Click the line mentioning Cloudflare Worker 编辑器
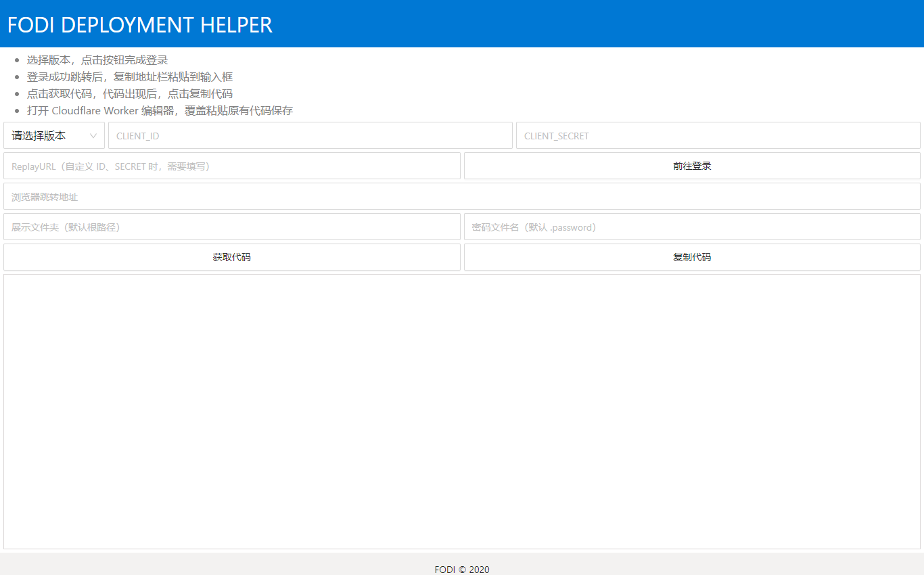This screenshot has width=924, height=575. [x=160, y=111]
